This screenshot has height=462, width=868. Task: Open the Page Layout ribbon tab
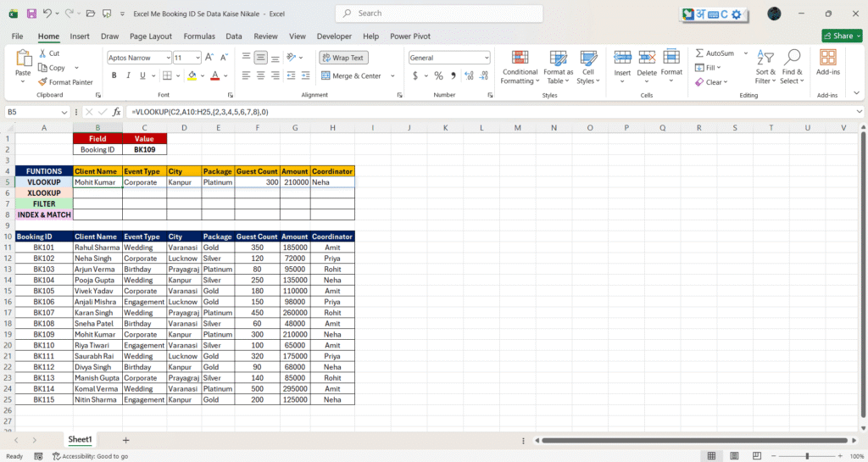151,36
